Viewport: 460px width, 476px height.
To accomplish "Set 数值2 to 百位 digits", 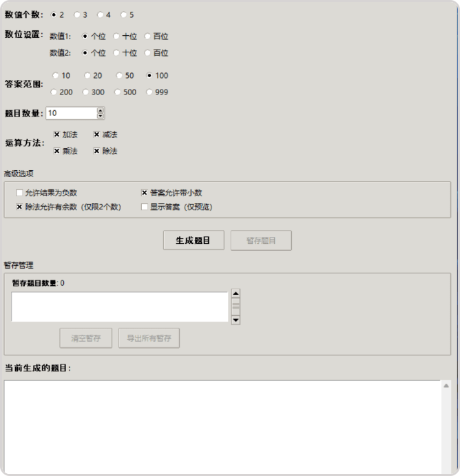I will pyautogui.click(x=148, y=52).
